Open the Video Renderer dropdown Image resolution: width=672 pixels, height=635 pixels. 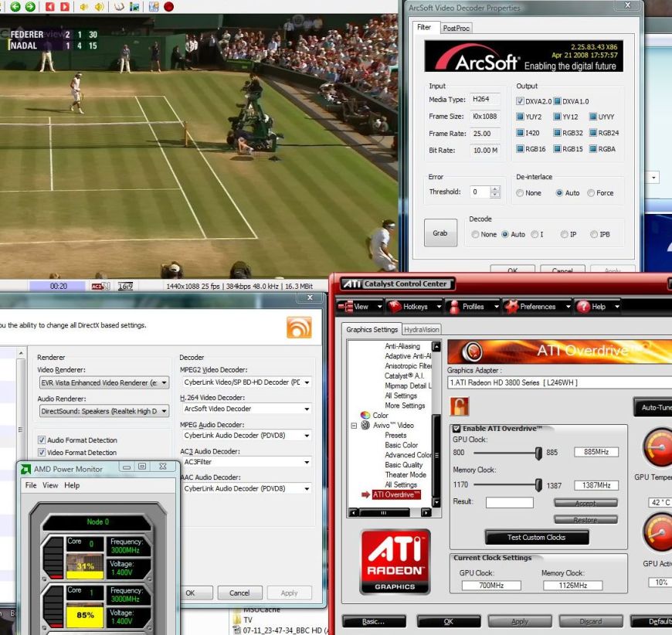(x=104, y=382)
